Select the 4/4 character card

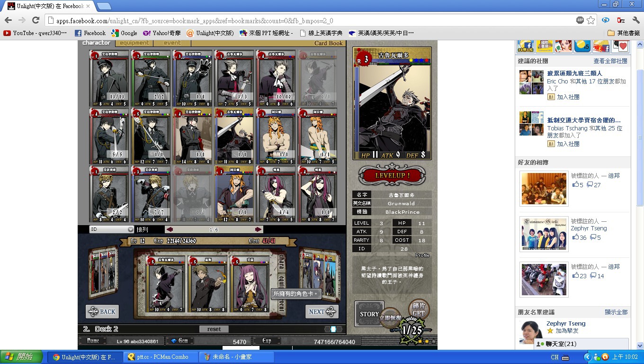276,193
